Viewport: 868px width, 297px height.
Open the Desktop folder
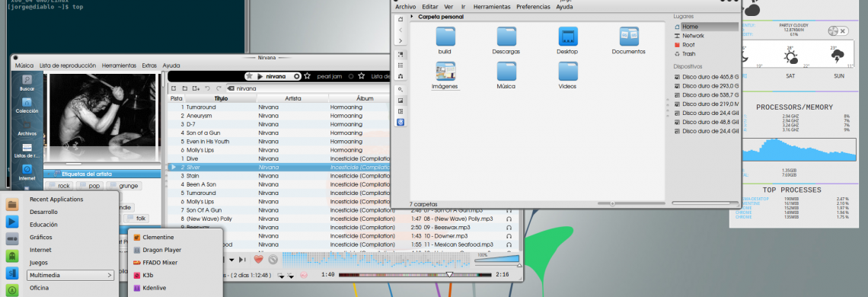tap(567, 40)
